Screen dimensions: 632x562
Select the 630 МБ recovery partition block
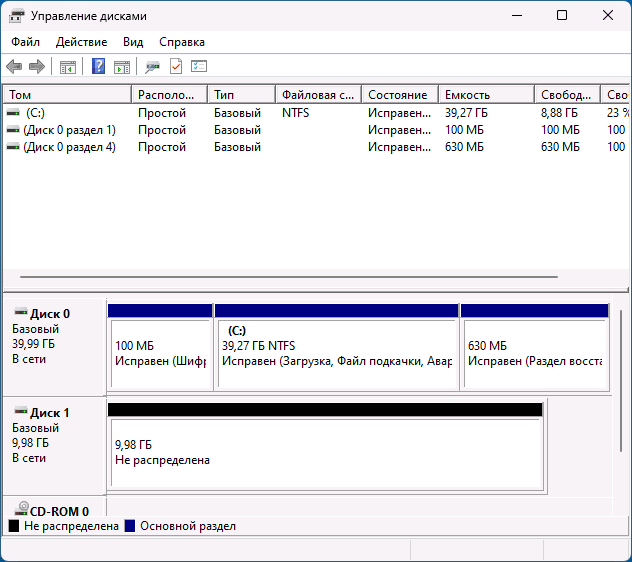click(534, 348)
